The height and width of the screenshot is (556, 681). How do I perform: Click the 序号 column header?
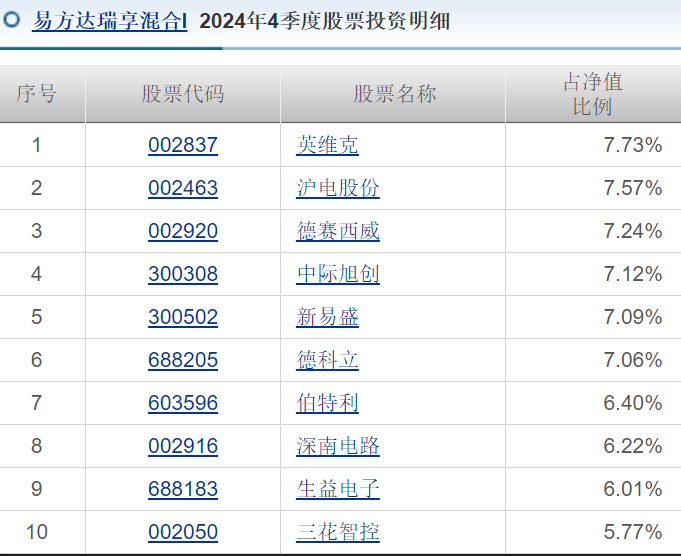pyautogui.click(x=42, y=94)
